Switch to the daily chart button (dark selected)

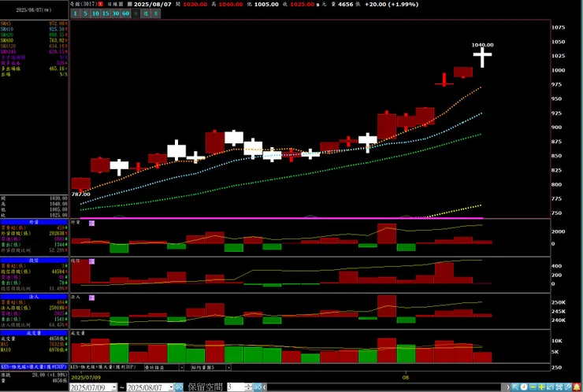coord(136,13)
